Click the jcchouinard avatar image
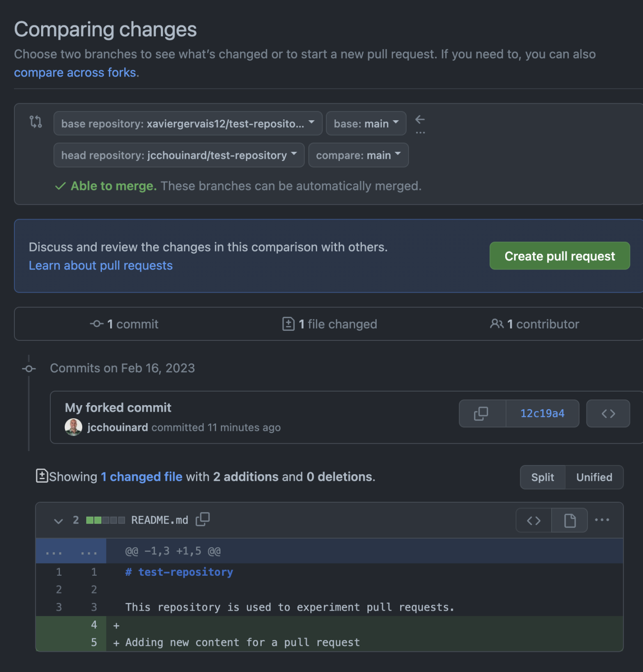643x672 pixels. point(73,427)
